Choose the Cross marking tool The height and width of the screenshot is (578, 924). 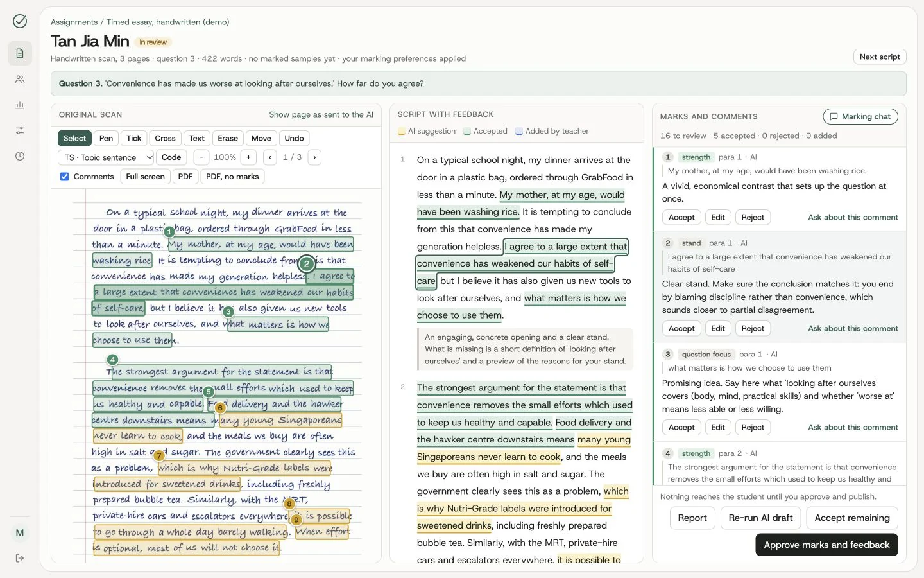(x=165, y=138)
